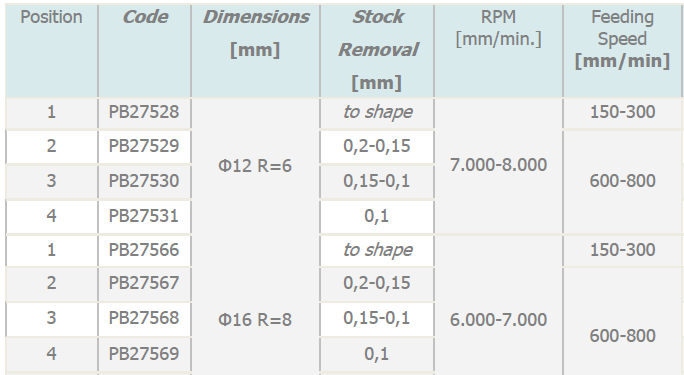The image size is (684, 375).
Task: Select code cell PB27566
Action: click(x=145, y=250)
